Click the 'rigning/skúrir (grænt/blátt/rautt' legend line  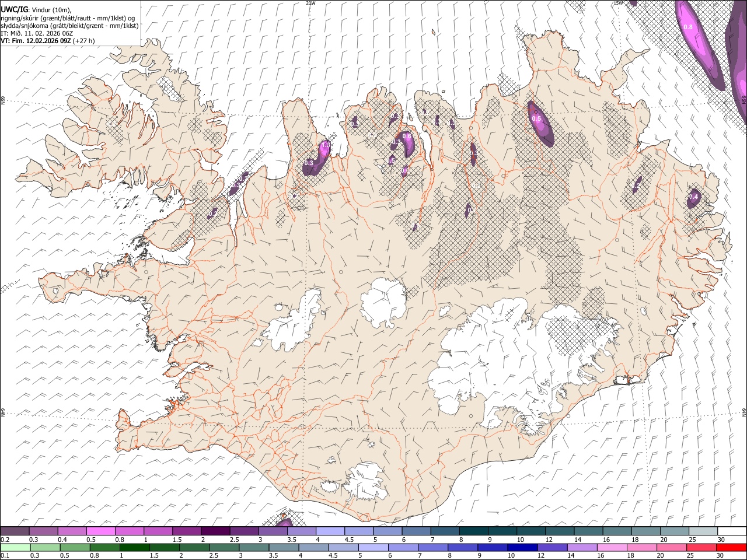coord(68,17)
